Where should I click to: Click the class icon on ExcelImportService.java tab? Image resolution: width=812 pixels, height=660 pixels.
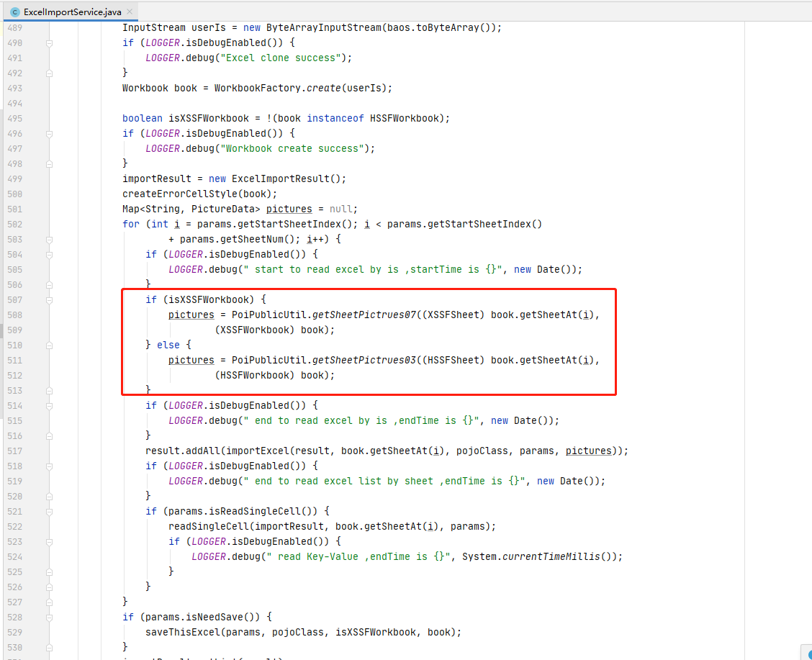[15, 12]
